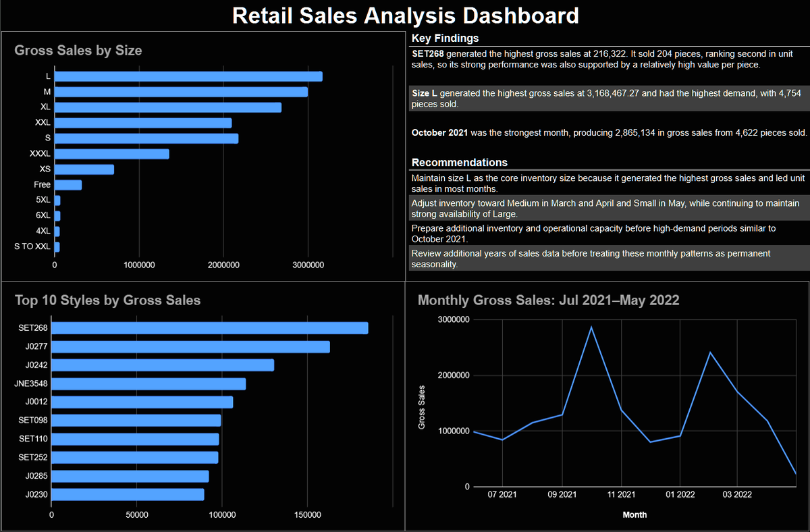Click the 03 2022 month label
The height and width of the screenshot is (532, 810).
coord(737,495)
